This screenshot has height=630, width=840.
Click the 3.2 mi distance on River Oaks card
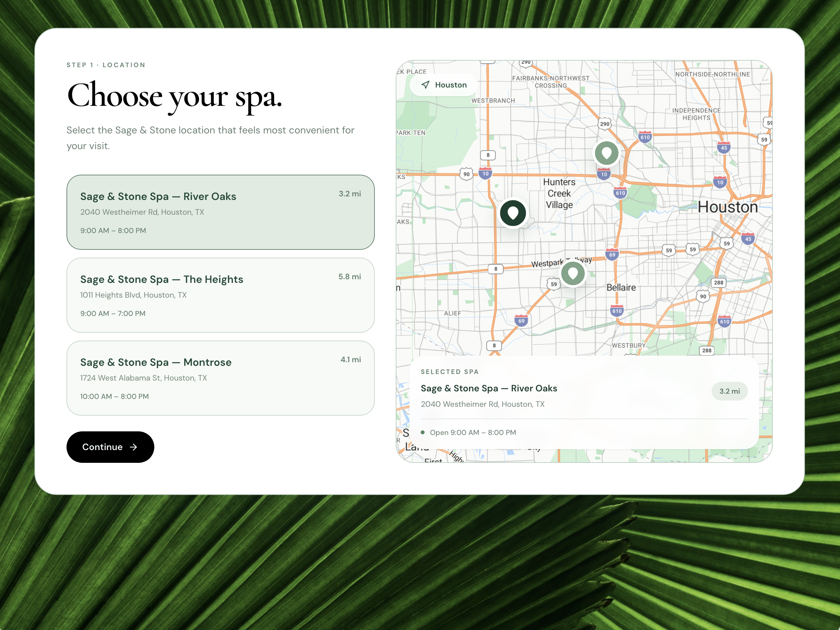[350, 194]
